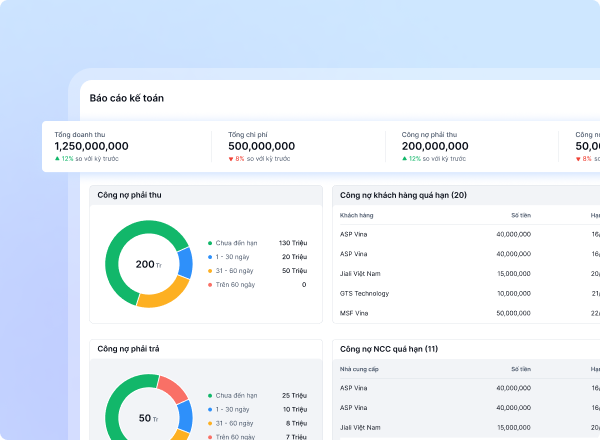
Task: Click the orange legend dot for 50 Triệu
Action: tap(210, 271)
